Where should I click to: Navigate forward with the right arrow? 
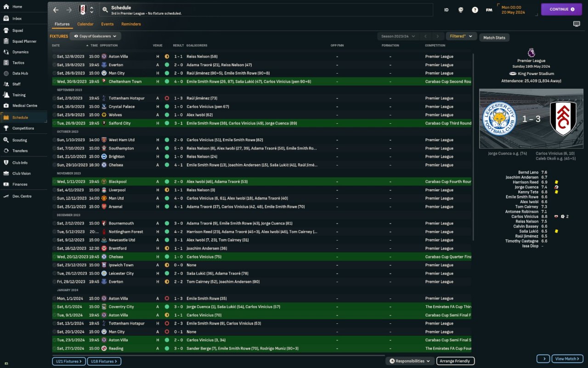point(69,10)
